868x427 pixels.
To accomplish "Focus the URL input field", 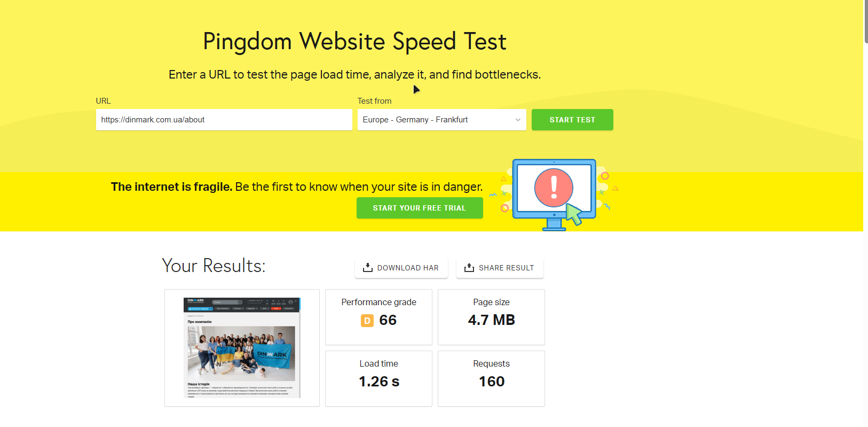I will 224,120.
